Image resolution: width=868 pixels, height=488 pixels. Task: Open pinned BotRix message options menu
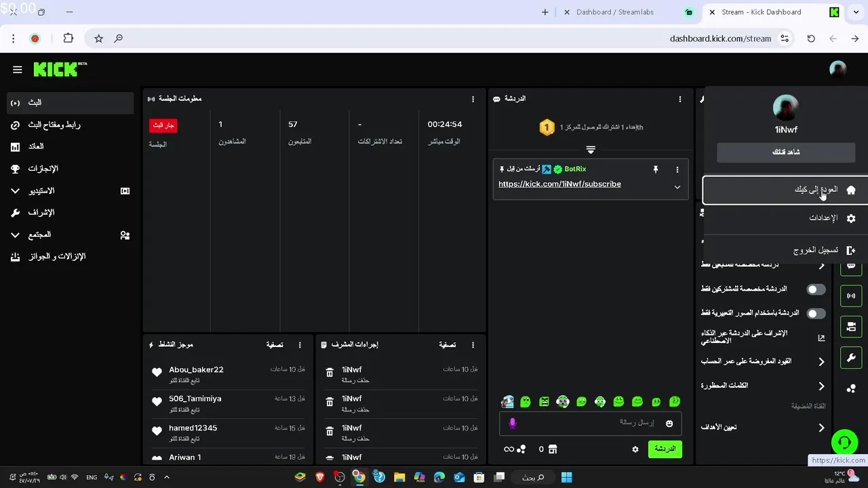click(x=677, y=169)
